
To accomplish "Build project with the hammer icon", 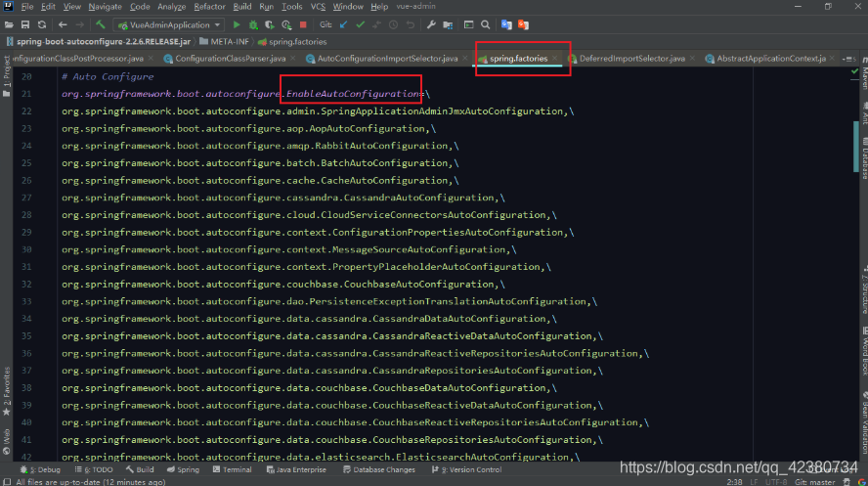I will point(101,24).
